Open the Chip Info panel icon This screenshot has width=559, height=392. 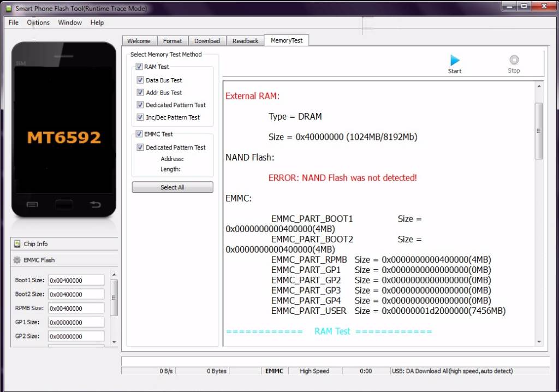pos(17,244)
